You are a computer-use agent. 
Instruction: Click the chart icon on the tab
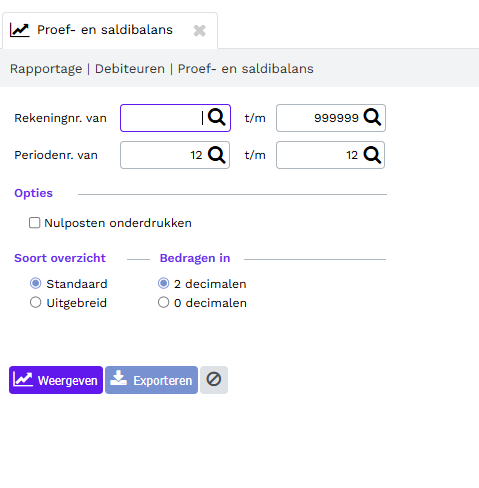pyautogui.click(x=20, y=30)
